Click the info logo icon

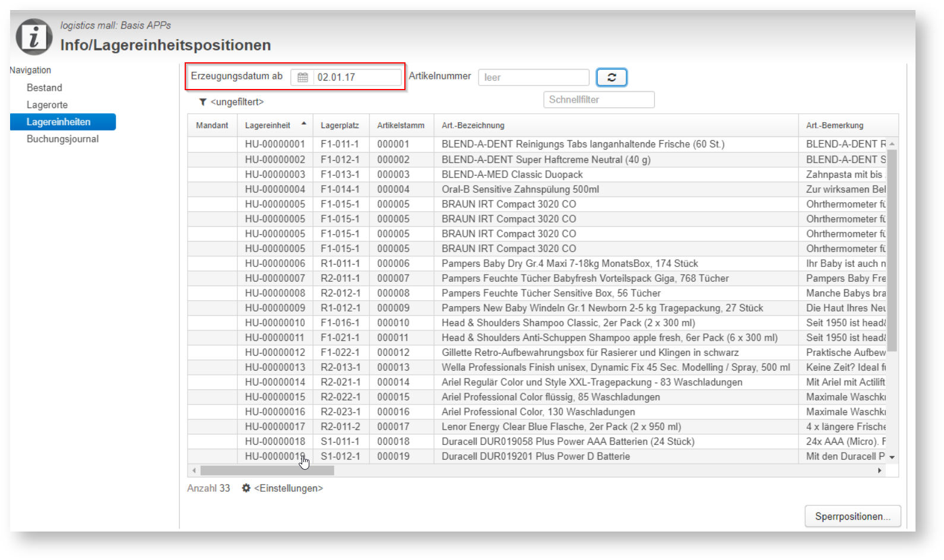[34, 37]
